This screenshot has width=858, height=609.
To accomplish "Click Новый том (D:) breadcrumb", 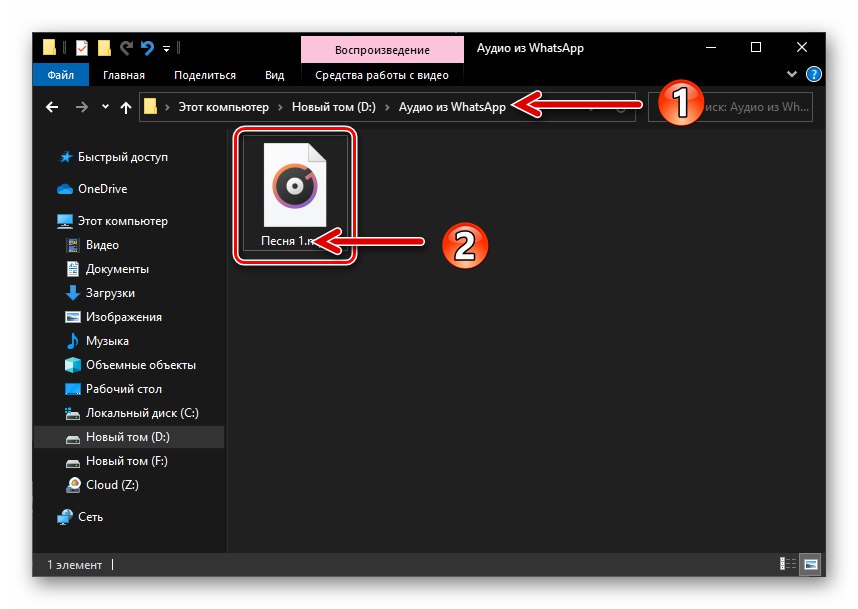I will click(x=334, y=107).
